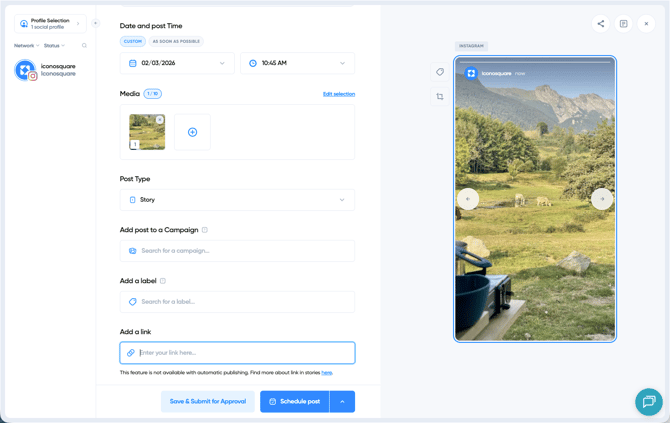Select the As Soon As Possible option

click(176, 42)
